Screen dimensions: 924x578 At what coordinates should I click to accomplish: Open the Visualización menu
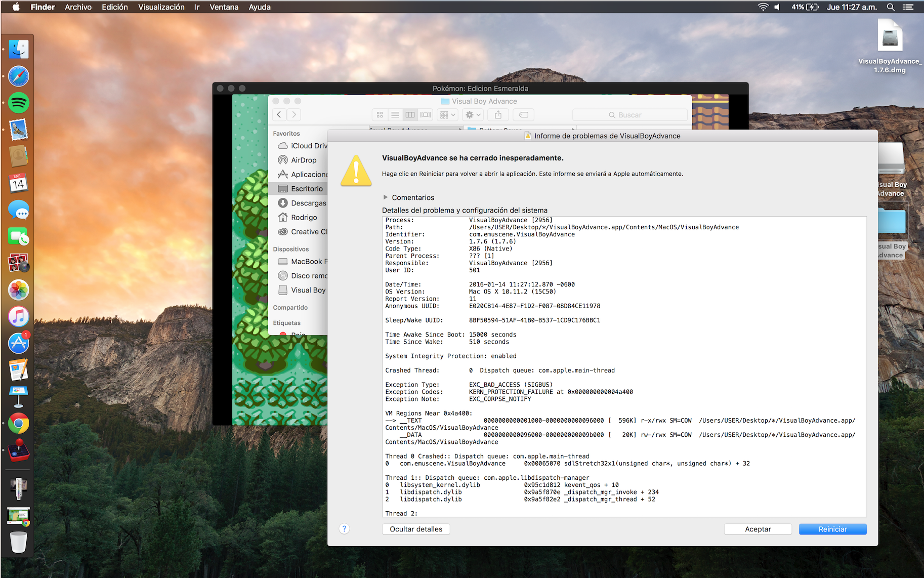pos(161,7)
